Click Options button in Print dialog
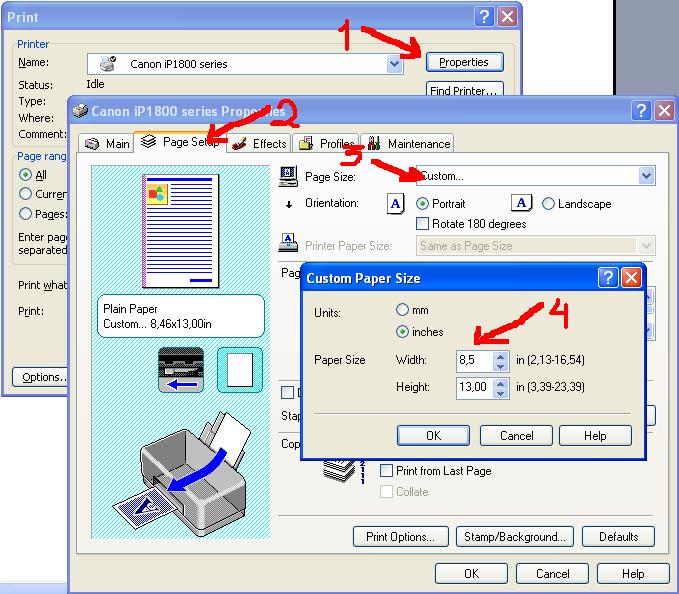The image size is (679, 594). click(x=40, y=377)
